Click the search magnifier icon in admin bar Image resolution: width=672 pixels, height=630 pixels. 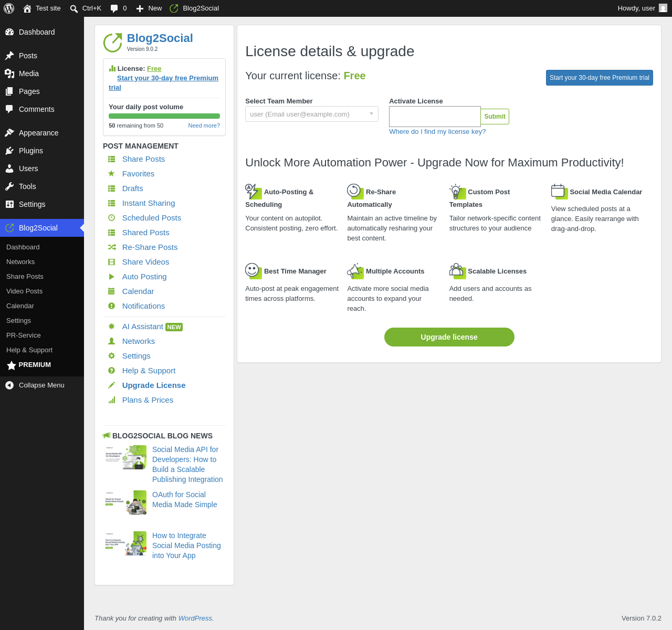(74, 8)
